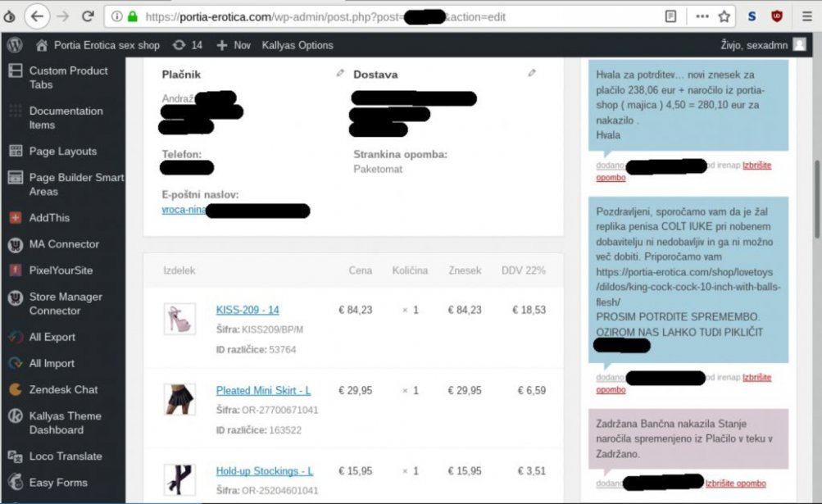Viewport: 822px width, 504px height.
Task: Open the browser hamburger menu
Action: click(806, 16)
